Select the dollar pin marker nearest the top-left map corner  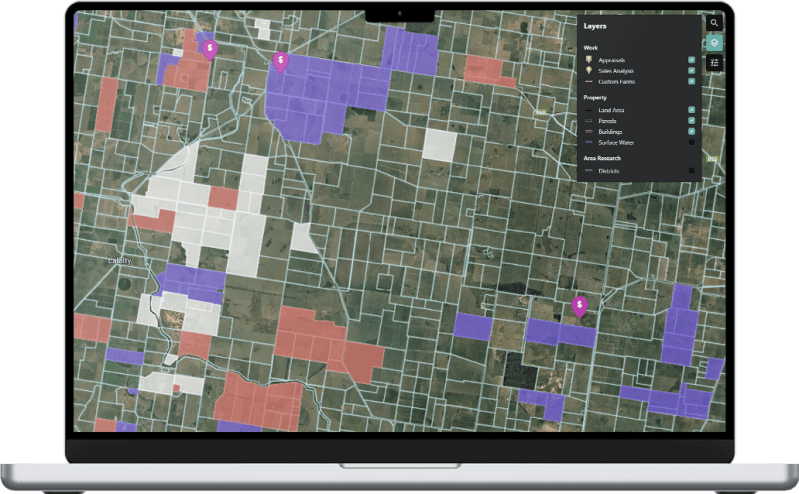click(x=209, y=50)
